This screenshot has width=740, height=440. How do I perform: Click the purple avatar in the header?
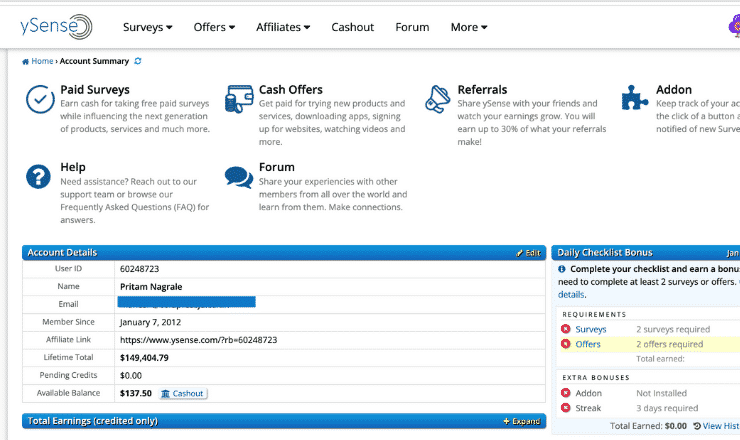click(x=734, y=26)
